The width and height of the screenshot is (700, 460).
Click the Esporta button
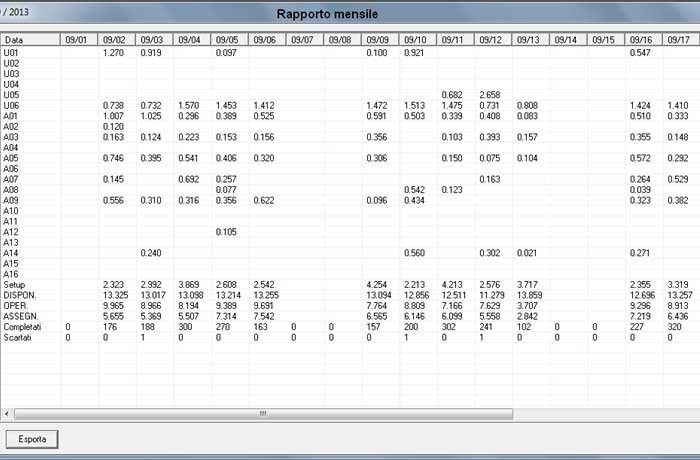click(32, 439)
